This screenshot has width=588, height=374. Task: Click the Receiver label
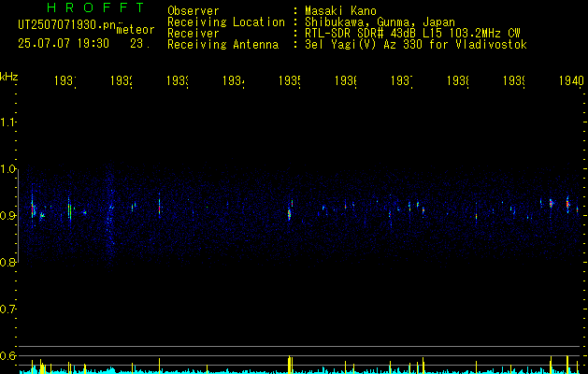pos(194,34)
